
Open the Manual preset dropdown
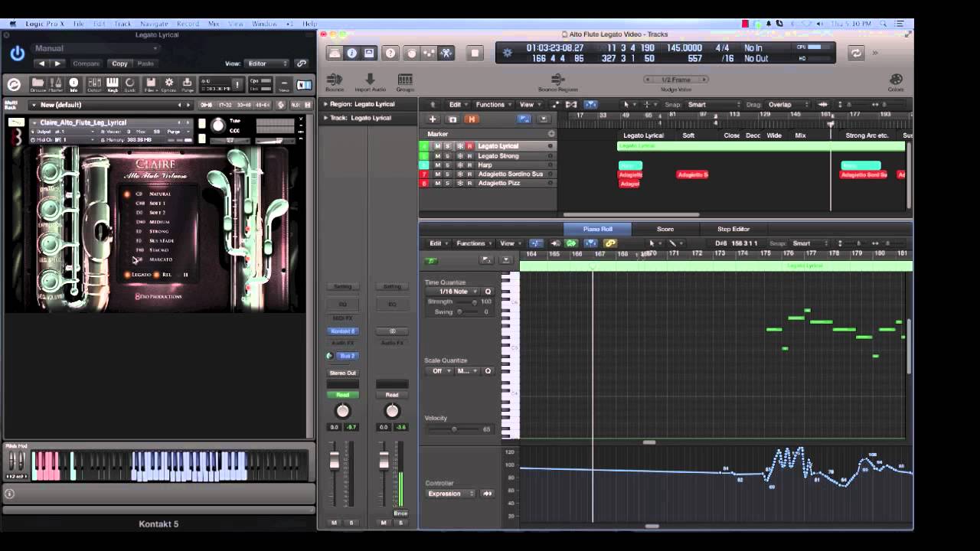[96, 48]
